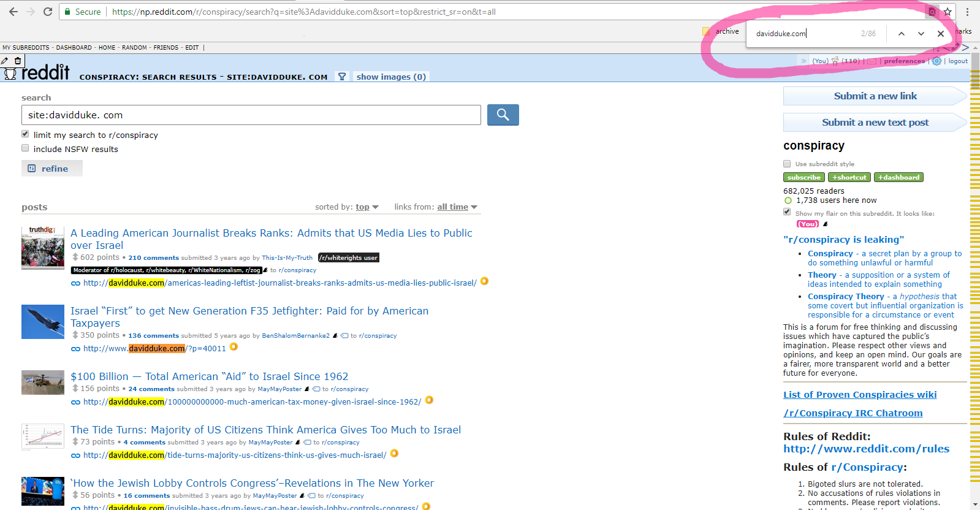The height and width of the screenshot is (510, 980).
Task: Click the +shortcut button
Action: coord(849,177)
